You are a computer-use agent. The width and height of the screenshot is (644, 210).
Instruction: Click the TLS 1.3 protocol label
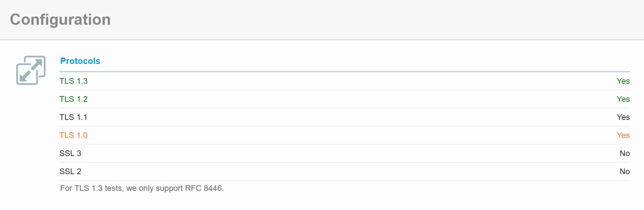click(73, 81)
